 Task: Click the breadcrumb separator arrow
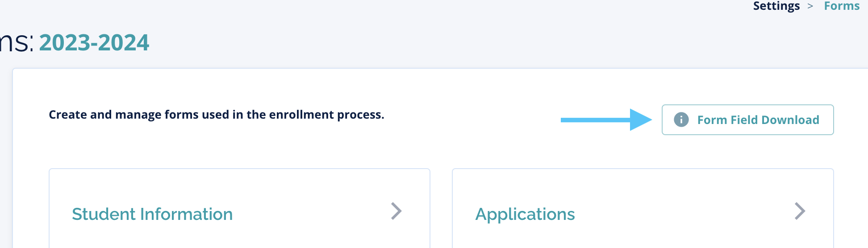point(810,6)
